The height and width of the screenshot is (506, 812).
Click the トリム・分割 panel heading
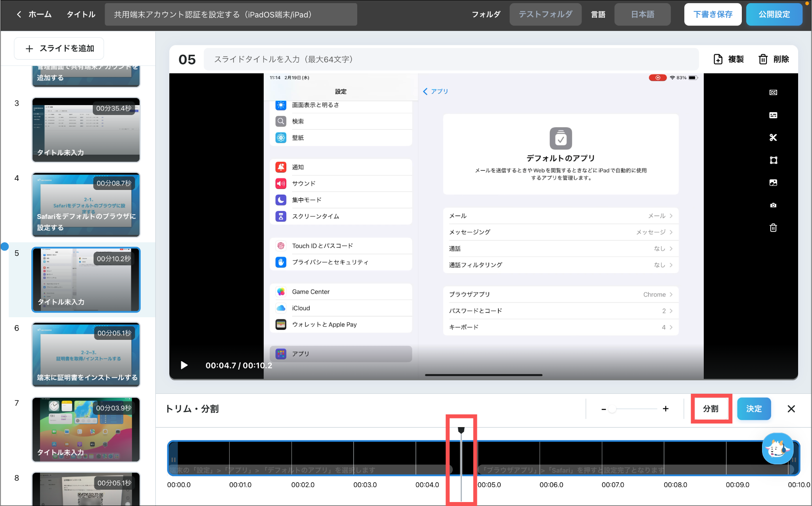click(192, 409)
